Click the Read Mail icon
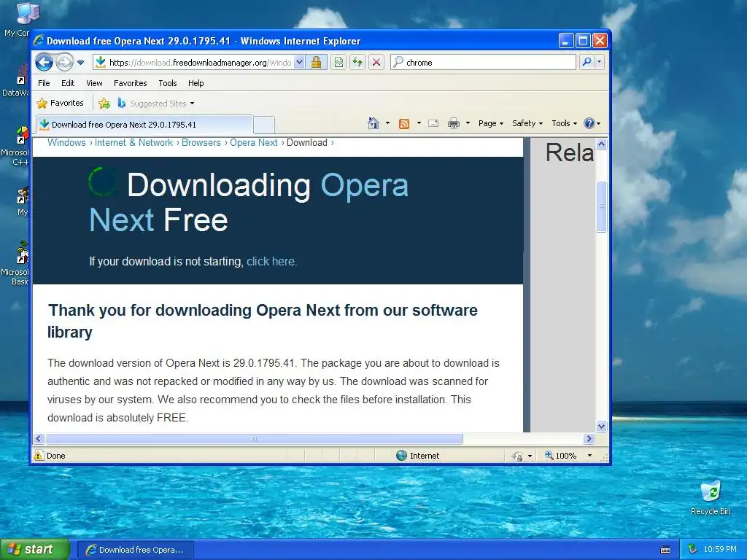 [433, 123]
